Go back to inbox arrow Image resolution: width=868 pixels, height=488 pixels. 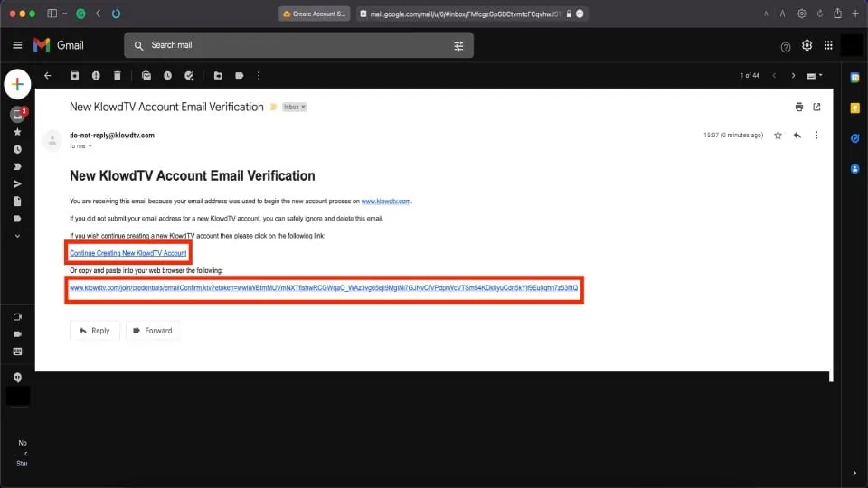click(x=48, y=76)
